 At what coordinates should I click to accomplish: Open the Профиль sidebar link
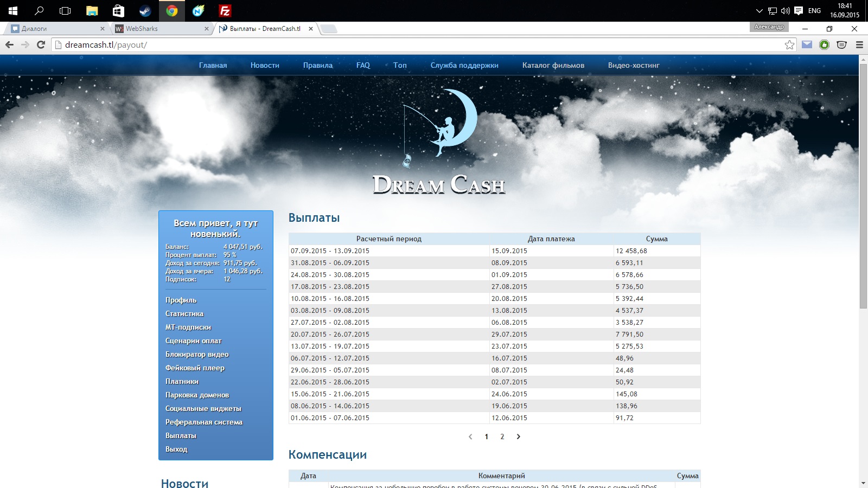pos(181,300)
